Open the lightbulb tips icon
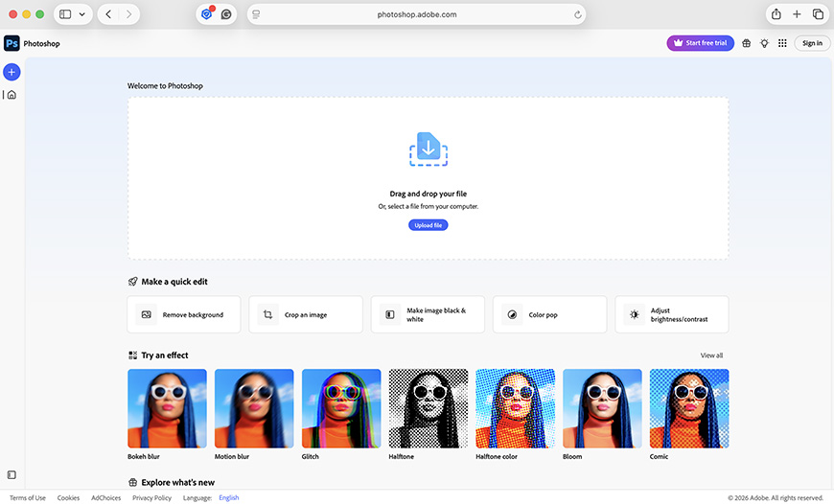 click(764, 43)
